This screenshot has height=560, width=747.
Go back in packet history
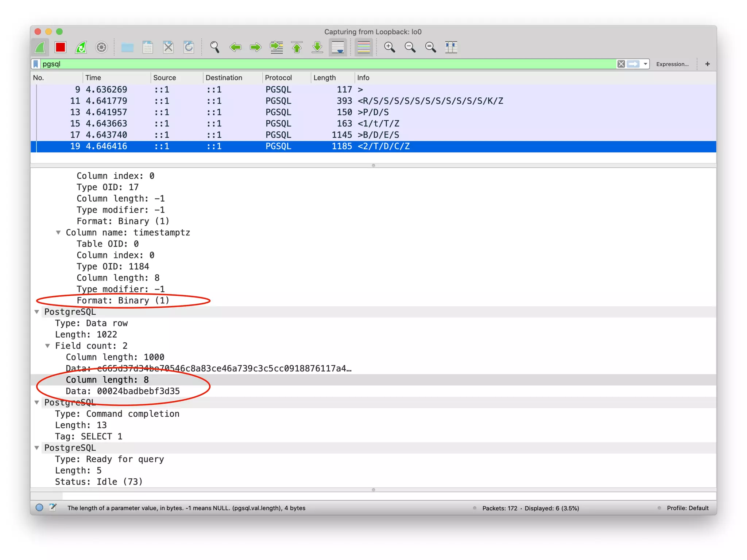click(x=235, y=47)
